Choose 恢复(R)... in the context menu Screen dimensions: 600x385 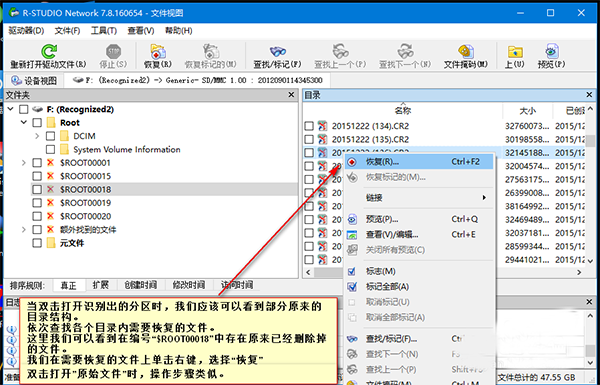point(419,162)
